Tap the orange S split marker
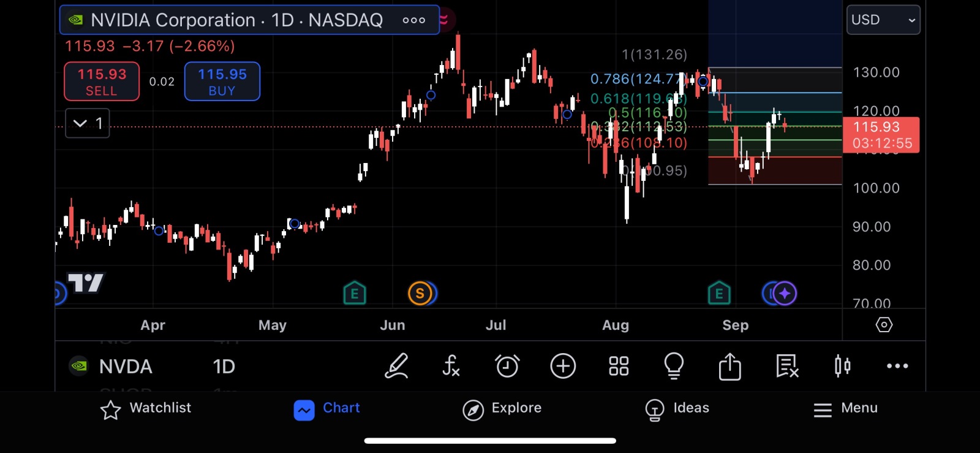 point(420,293)
